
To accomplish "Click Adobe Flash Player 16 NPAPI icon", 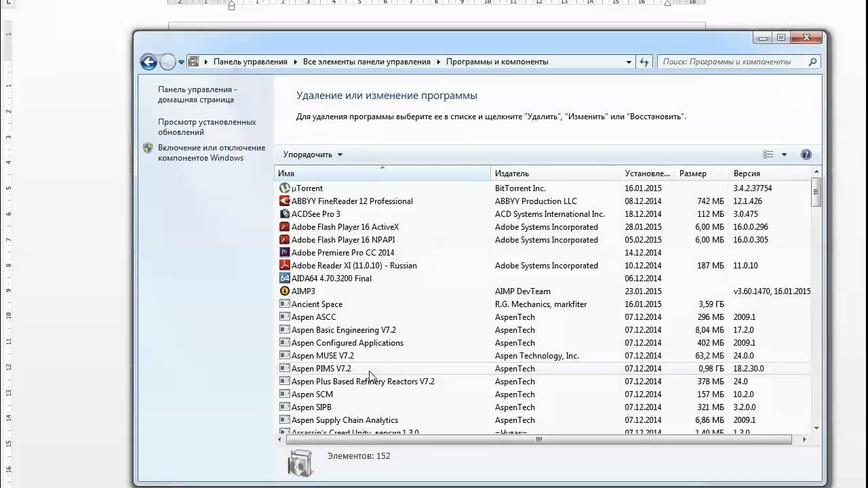I will click(285, 239).
